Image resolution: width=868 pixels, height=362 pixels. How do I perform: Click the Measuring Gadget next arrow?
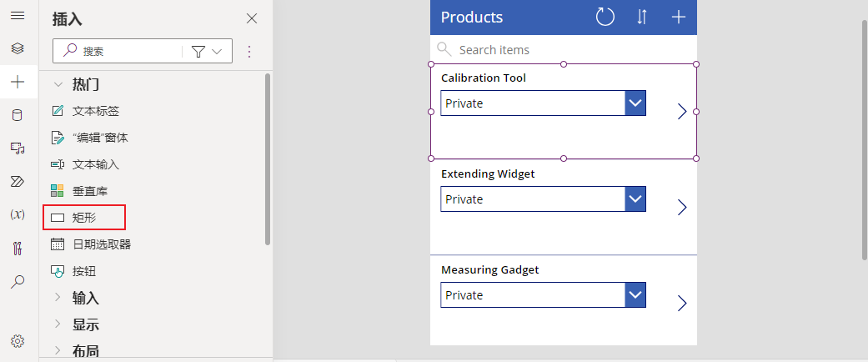(x=682, y=303)
